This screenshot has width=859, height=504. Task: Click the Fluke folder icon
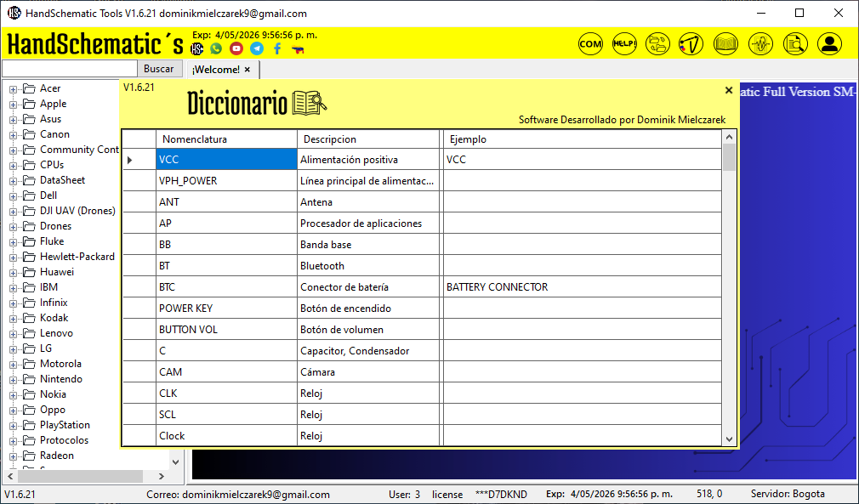point(29,241)
